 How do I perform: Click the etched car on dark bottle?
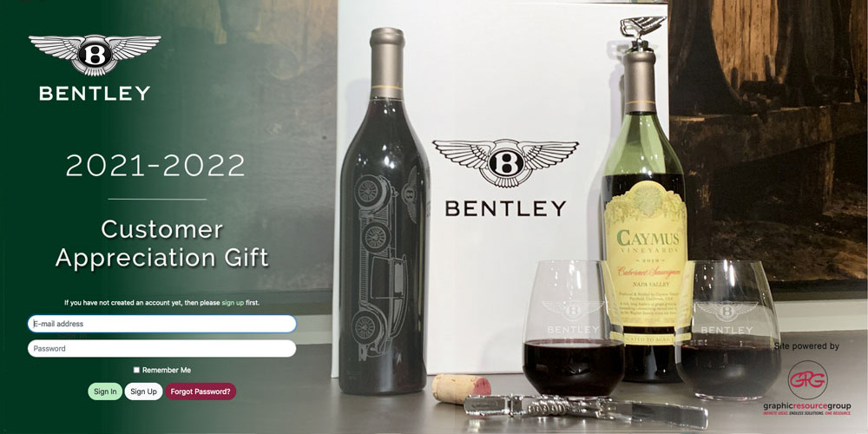tap(377, 265)
